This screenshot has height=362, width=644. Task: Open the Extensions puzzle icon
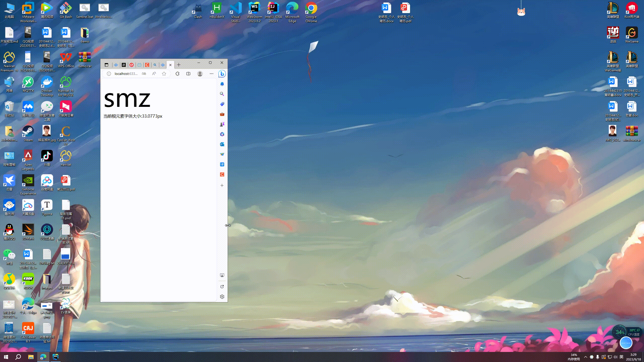pyautogui.click(x=177, y=74)
